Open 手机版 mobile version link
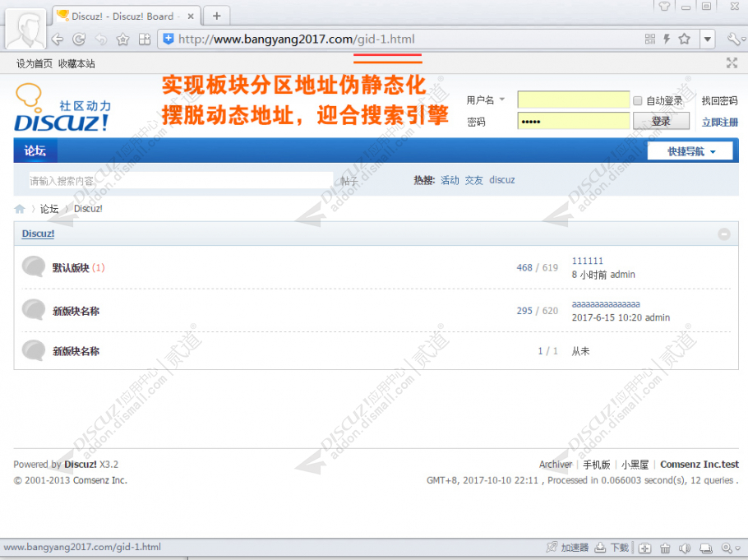Viewport: 748px width, 560px height. [x=596, y=465]
